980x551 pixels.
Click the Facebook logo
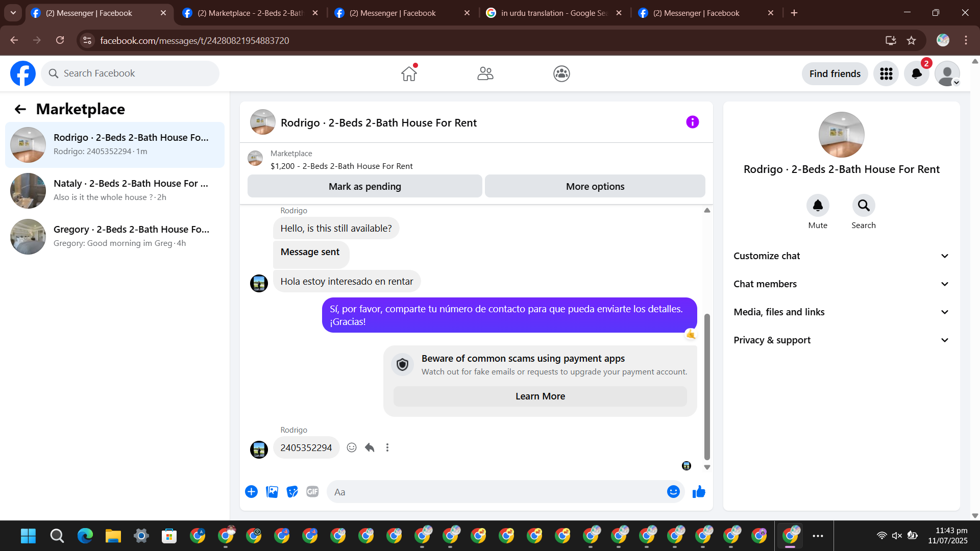pyautogui.click(x=23, y=73)
